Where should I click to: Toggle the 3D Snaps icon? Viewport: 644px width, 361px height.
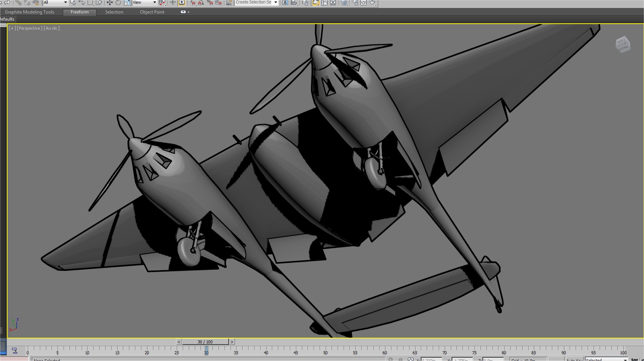coord(193,3)
